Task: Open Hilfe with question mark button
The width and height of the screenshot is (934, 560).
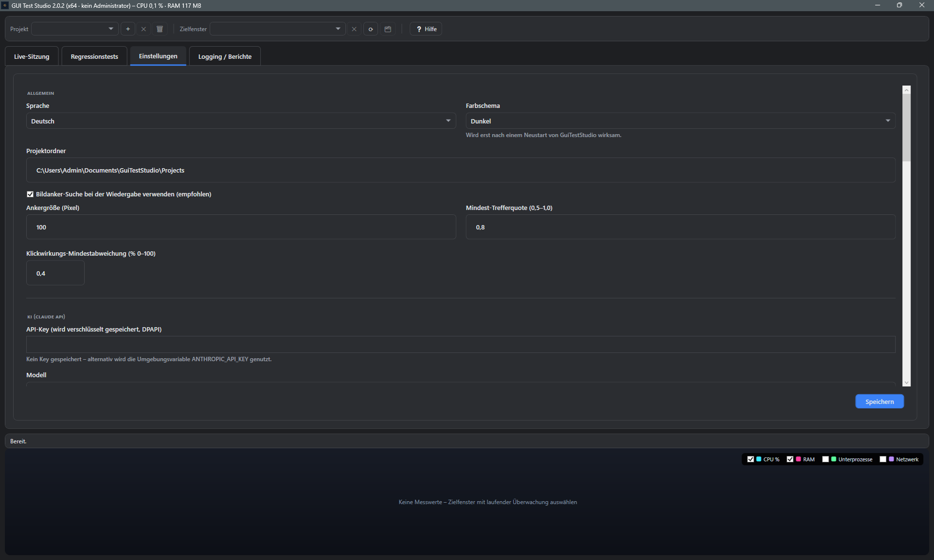Action: tap(426, 29)
